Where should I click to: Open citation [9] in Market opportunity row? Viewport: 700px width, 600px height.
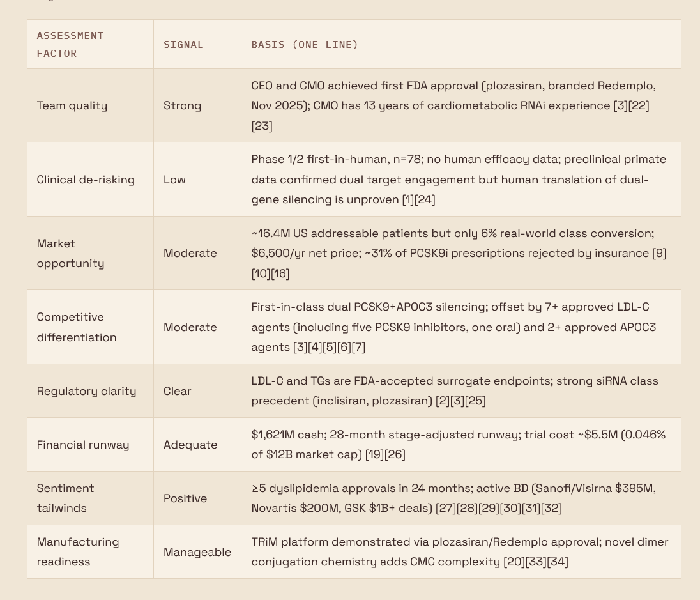659,253
